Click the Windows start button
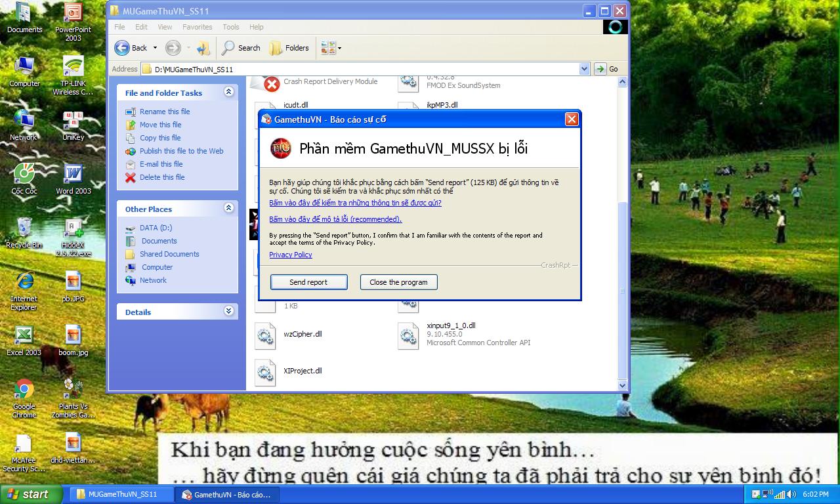Image resolution: width=840 pixels, height=504 pixels. (x=30, y=494)
